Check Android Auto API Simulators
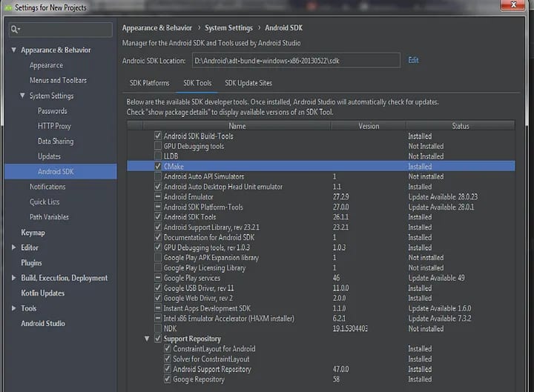Viewport: 534px width, 392px height. 158,176
